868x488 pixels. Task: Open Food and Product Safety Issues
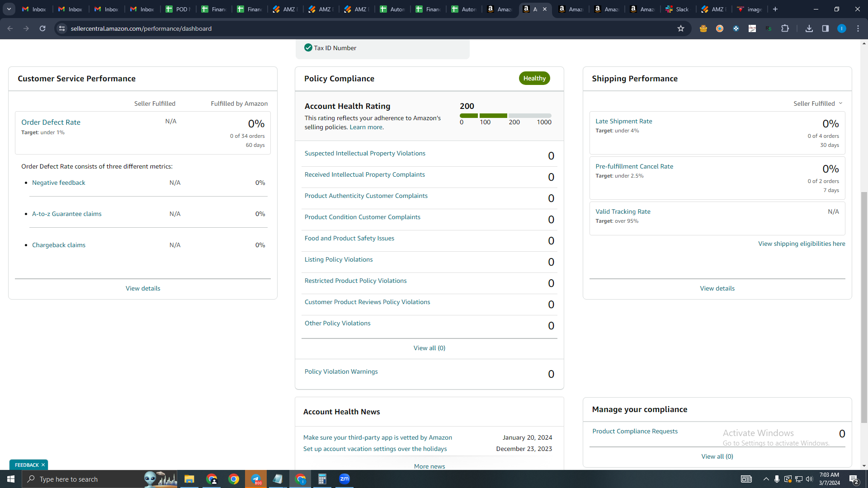pos(349,238)
